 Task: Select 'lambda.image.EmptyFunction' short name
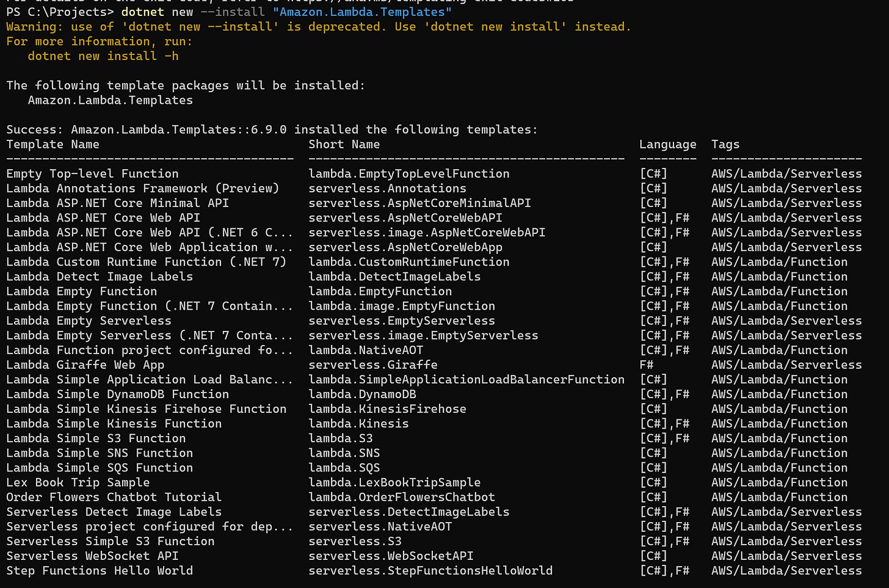click(x=402, y=306)
